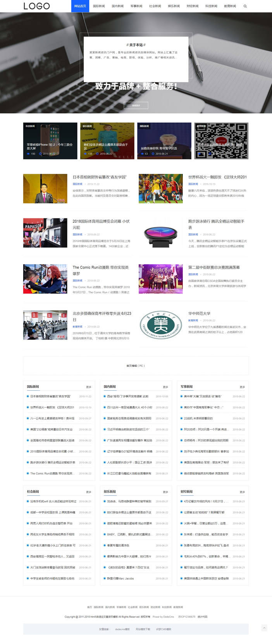272x644 pixels.
Task: Expand 更多 in the 军事新闻 panel
Action: (x=242, y=387)
